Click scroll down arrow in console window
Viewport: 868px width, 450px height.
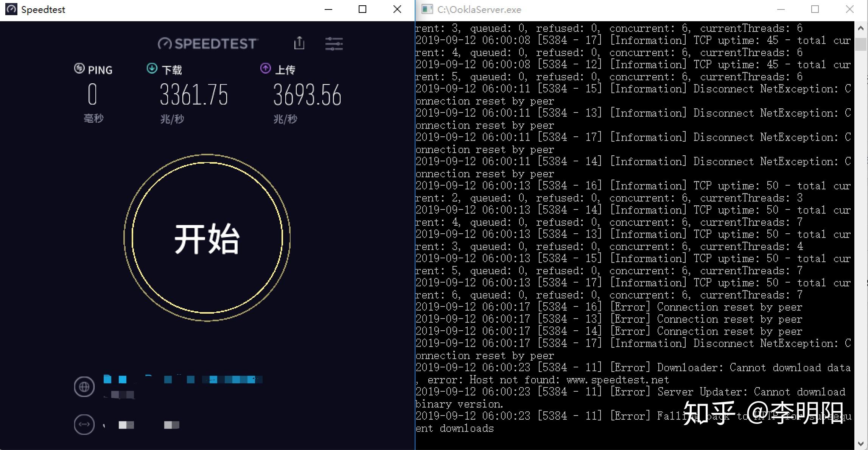(861, 444)
